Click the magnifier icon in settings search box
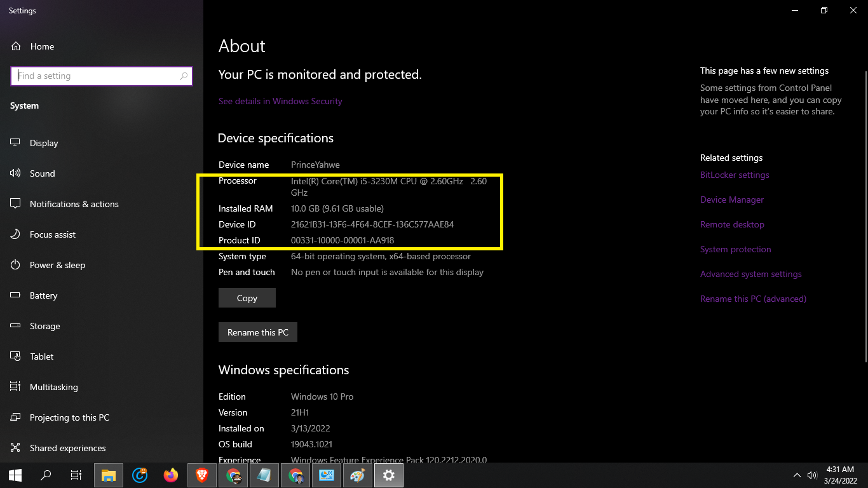 coord(184,76)
